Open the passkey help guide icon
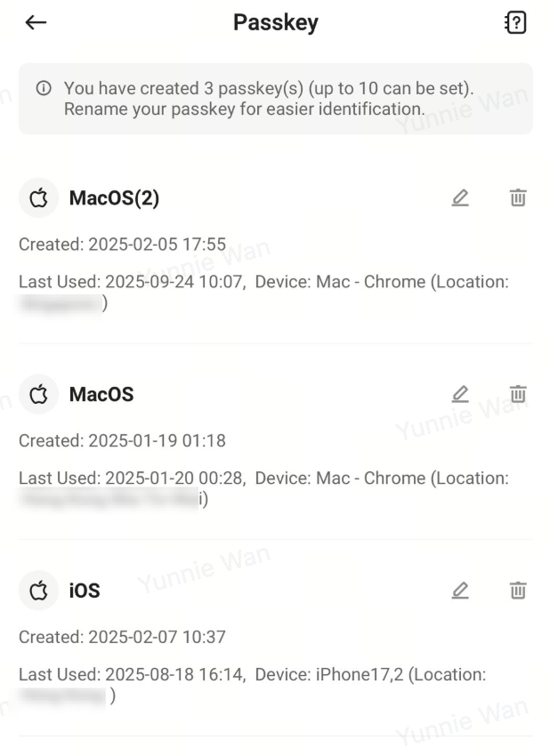This screenshot has width=550, height=756. [514, 23]
